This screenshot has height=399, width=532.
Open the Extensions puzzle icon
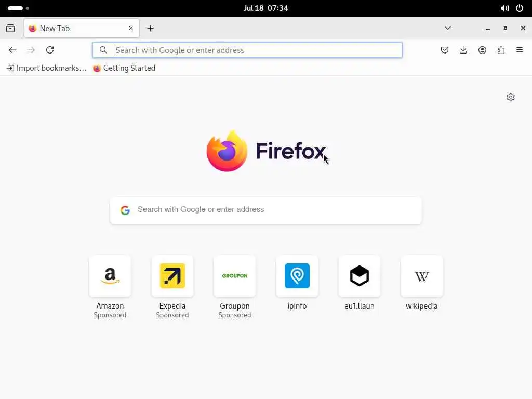(501, 50)
